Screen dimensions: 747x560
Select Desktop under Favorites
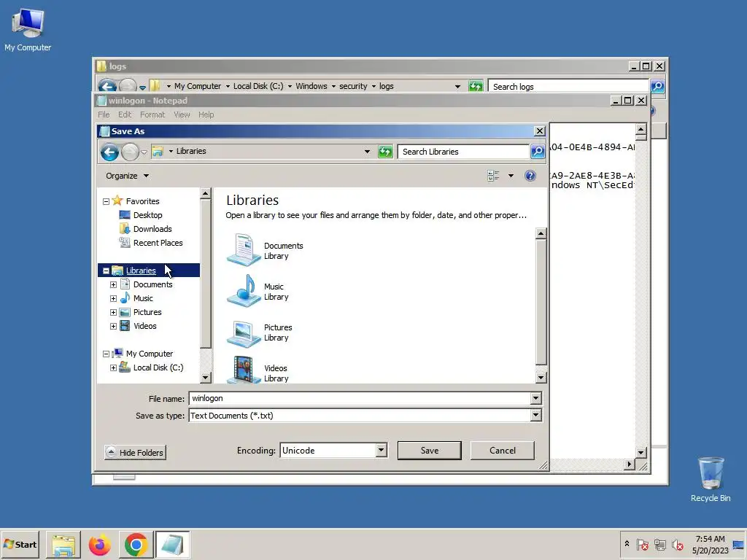[x=147, y=215]
